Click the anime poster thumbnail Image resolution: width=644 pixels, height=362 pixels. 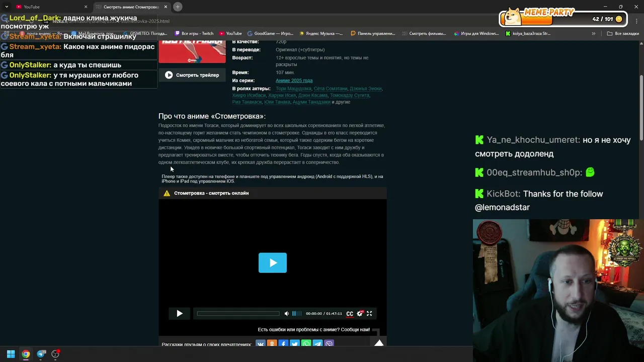(x=192, y=52)
